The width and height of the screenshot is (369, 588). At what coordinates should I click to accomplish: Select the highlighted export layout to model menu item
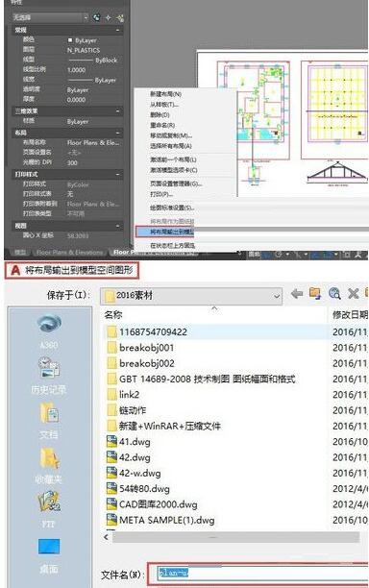point(164,233)
